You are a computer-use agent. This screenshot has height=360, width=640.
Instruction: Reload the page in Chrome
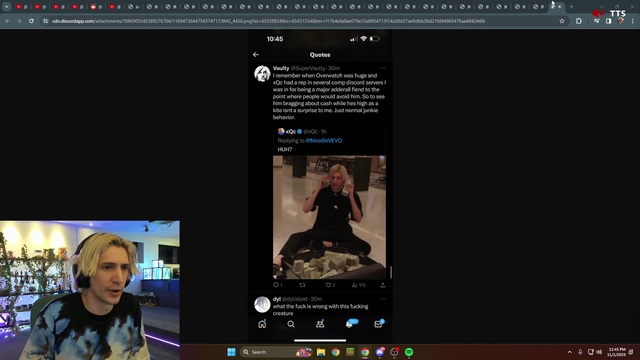click(x=31, y=21)
